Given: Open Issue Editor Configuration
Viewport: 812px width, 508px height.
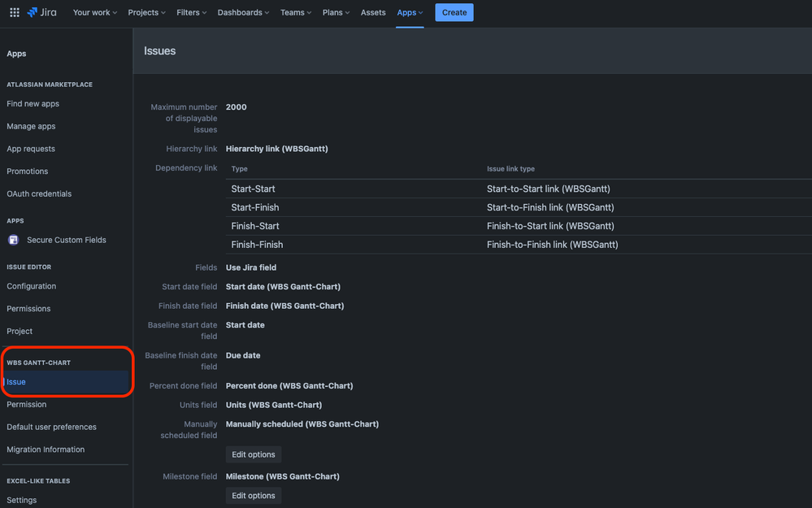Looking at the screenshot, I should pyautogui.click(x=31, y=286).
